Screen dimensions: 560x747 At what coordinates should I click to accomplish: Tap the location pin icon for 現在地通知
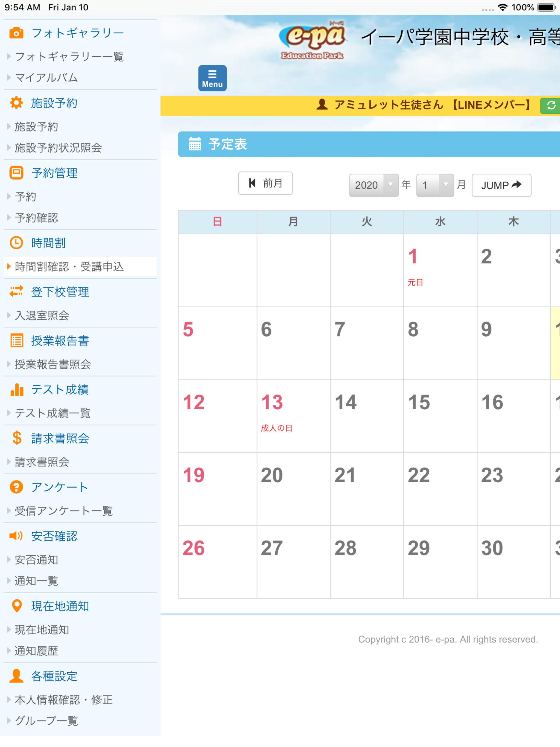17,606
